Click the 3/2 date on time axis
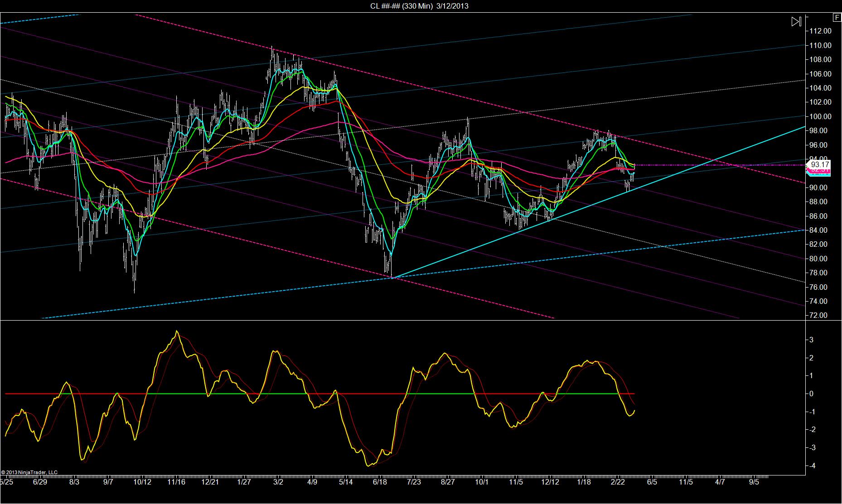The height and width of the screenshot is (504, 842). point(278,482)
